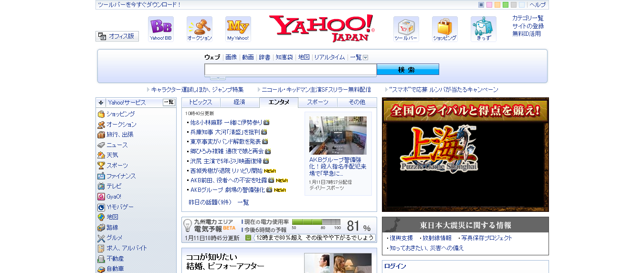644x273 pixels.
Task: Select the pink theme color swatch
Action: click(489, 5)
